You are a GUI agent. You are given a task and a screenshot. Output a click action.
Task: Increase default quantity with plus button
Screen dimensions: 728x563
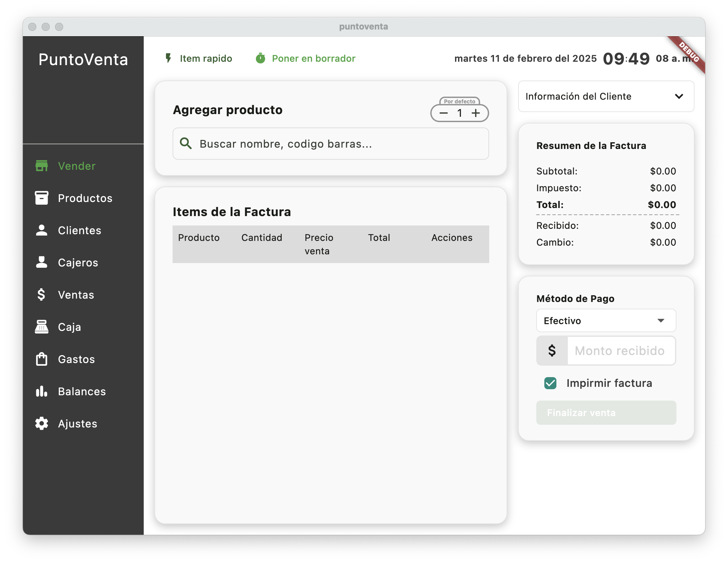[476, 113]
